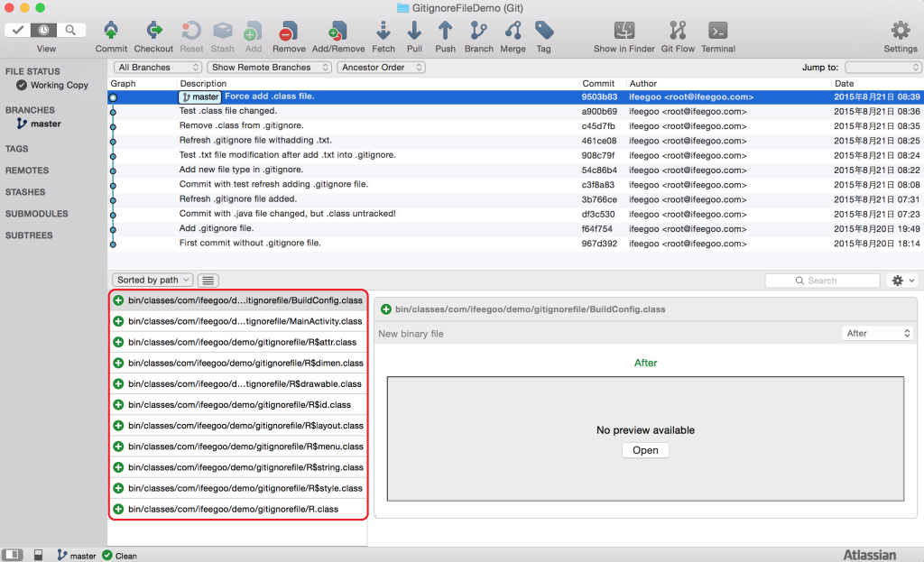Open the Sorted by path dropdown

152,280
